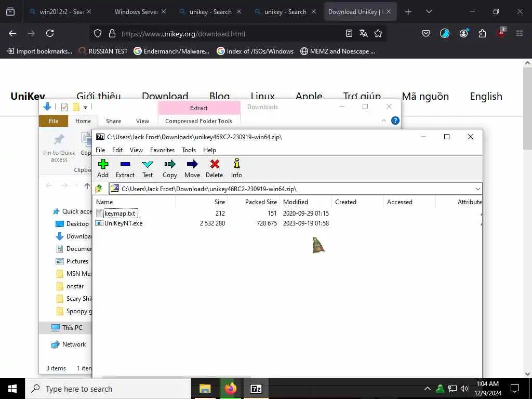Image resolution: width=532 pixels, height=399 pixels.
Task: Sort archive by Name column header
Action: pos(135,202)
